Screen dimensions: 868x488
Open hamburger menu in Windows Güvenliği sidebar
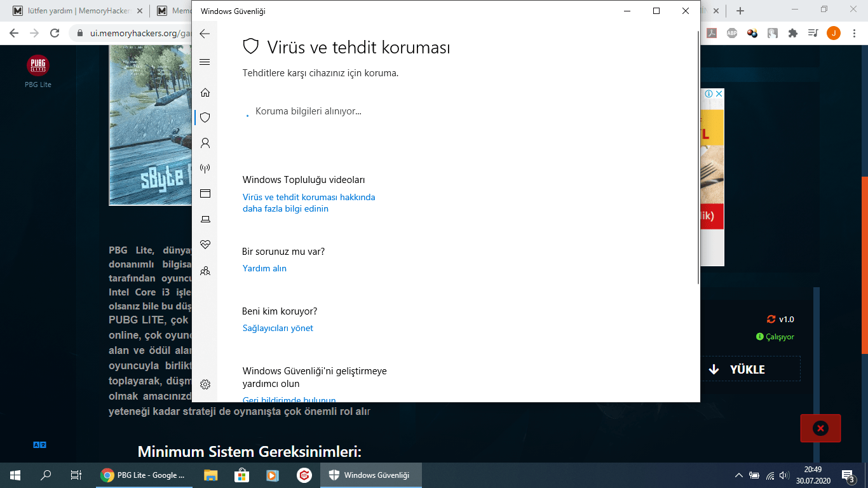205,62
